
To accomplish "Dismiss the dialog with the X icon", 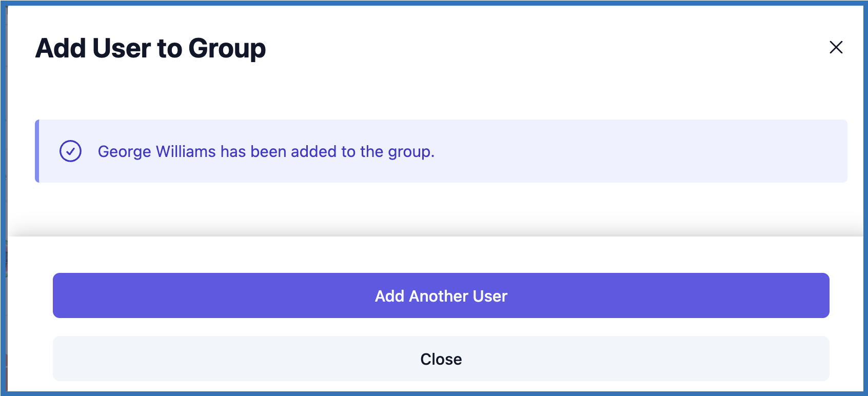I will pyautogui.click(x=836, y=48).
